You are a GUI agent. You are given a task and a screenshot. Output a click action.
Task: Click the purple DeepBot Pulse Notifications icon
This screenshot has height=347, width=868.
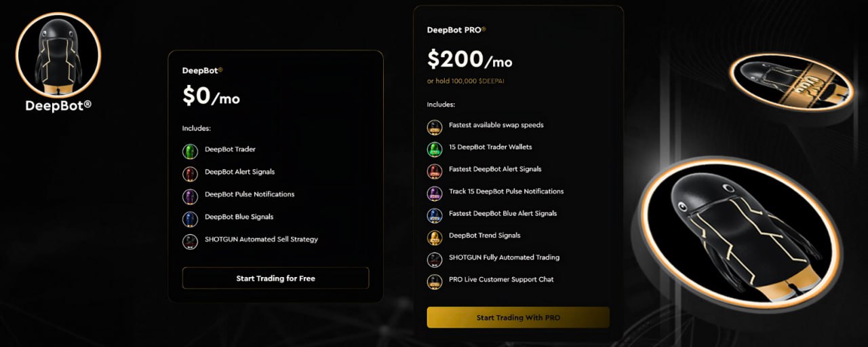click(190, 196)
